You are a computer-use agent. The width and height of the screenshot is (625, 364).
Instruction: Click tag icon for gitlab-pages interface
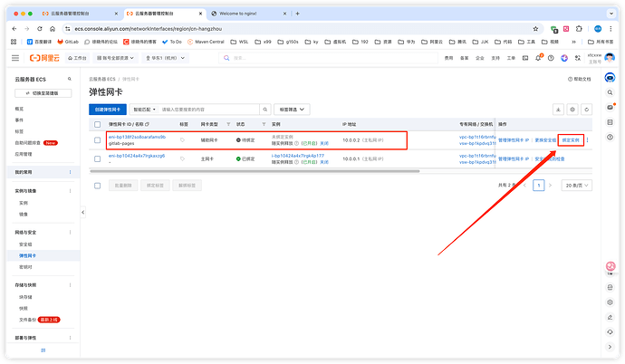(x=182, y=139)
